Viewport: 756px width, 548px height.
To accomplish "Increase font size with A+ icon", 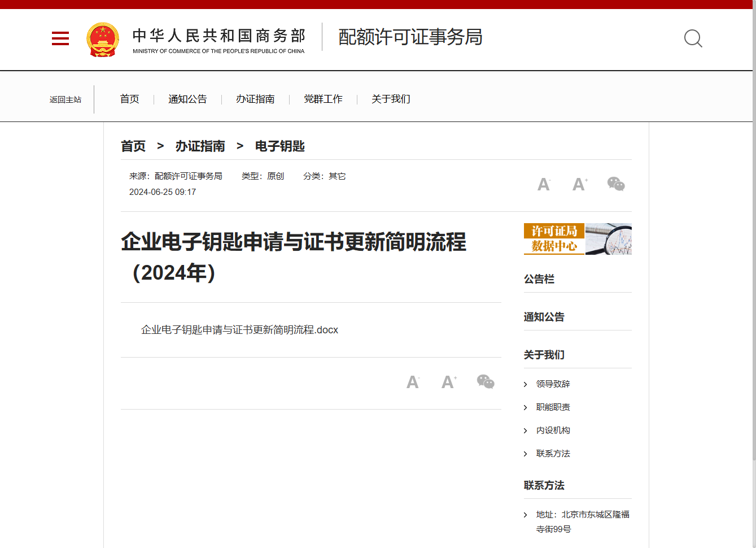I will click(x=580, y=184).
